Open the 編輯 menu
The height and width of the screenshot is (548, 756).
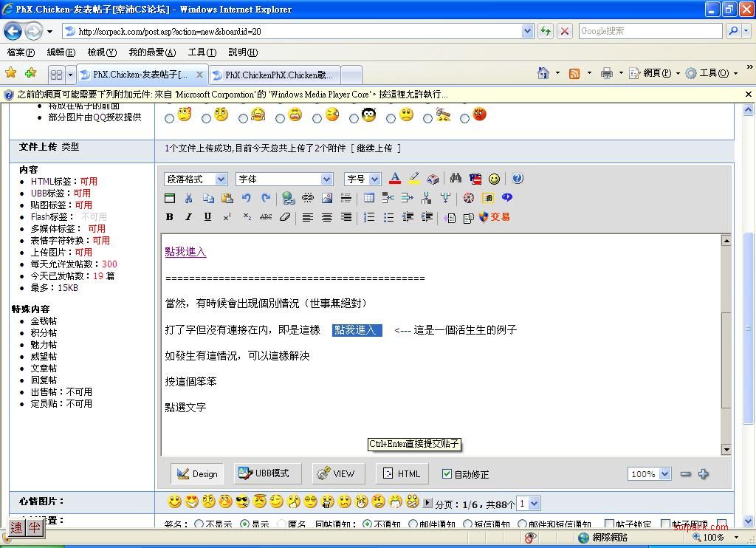[x=61, y=52]
